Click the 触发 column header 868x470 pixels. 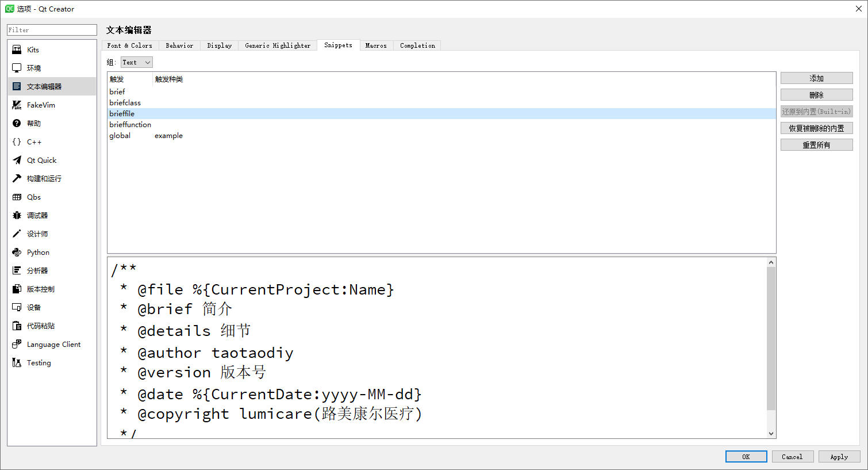click(130, 79)
